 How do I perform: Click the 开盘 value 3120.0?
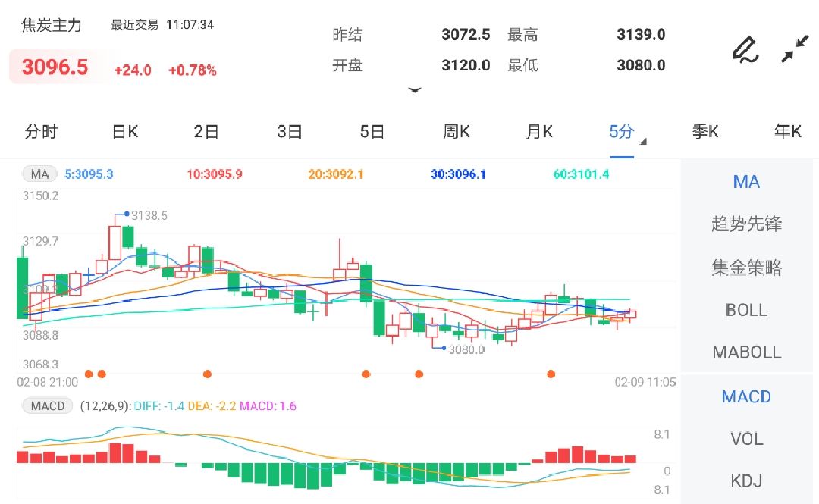[x=466, y=65]
